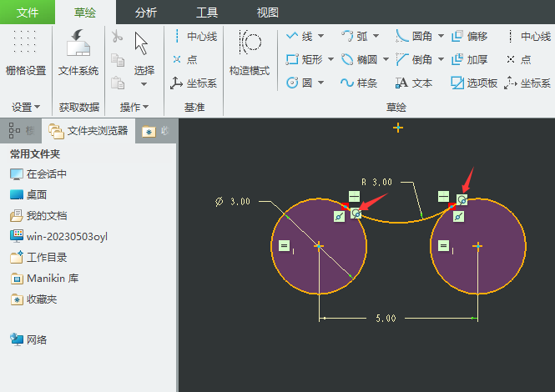
Task: Expand the 倒角 tool dropdown arrow
Action: pos(441,59)
